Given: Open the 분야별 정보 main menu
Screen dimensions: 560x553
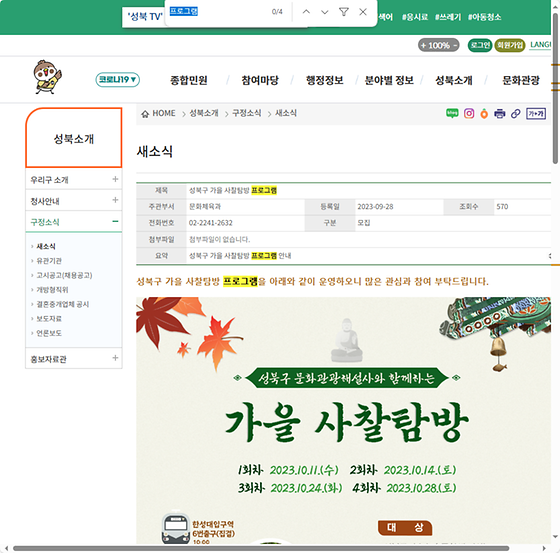Looking at the screenshot, I should coord(389,80).
